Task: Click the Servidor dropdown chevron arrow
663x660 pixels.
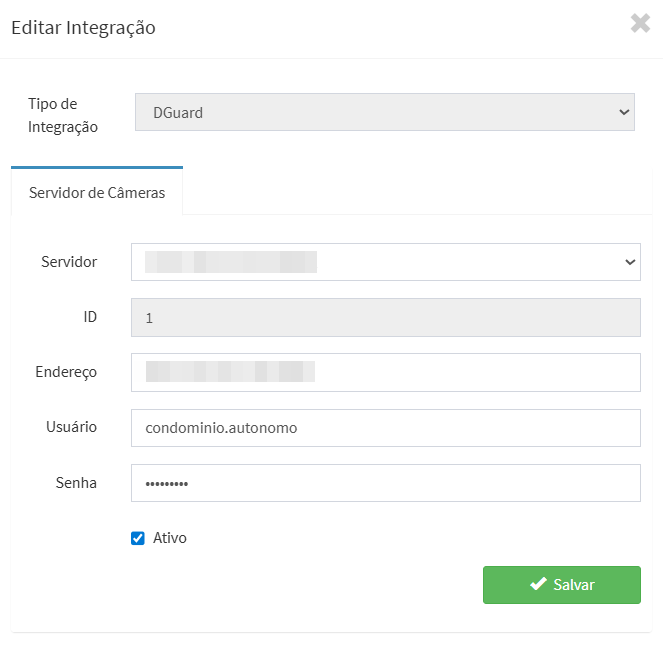Action: [630, 262]
